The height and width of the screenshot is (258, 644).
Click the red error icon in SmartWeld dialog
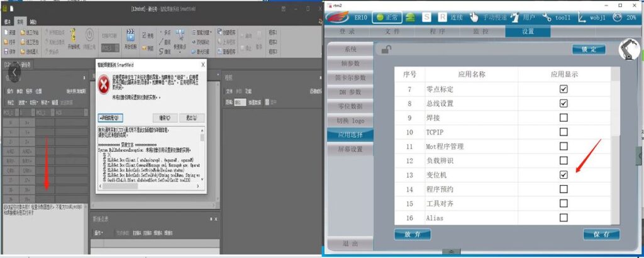coord(104,84)
